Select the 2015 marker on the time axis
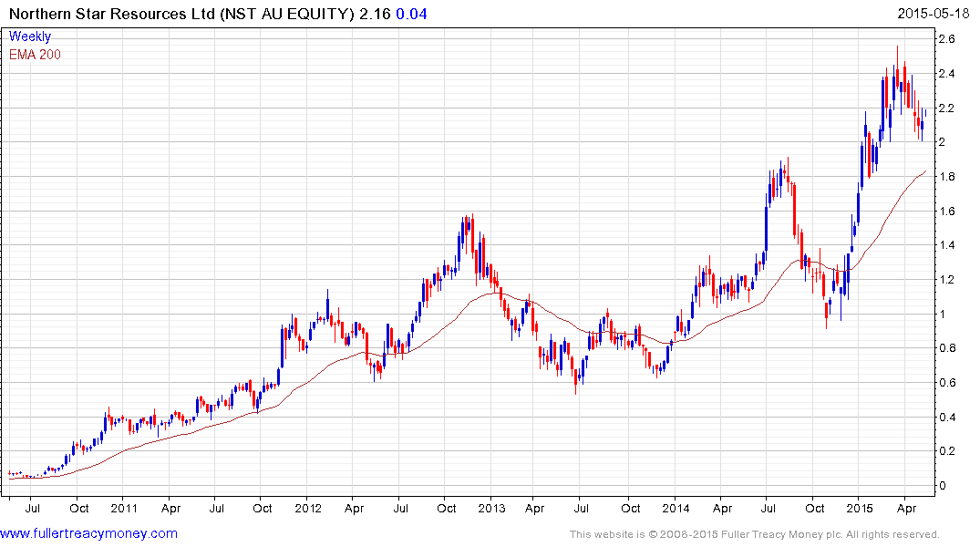Image resolution: width=980 pixels, height=547 pixels. (x=860, y=508)
